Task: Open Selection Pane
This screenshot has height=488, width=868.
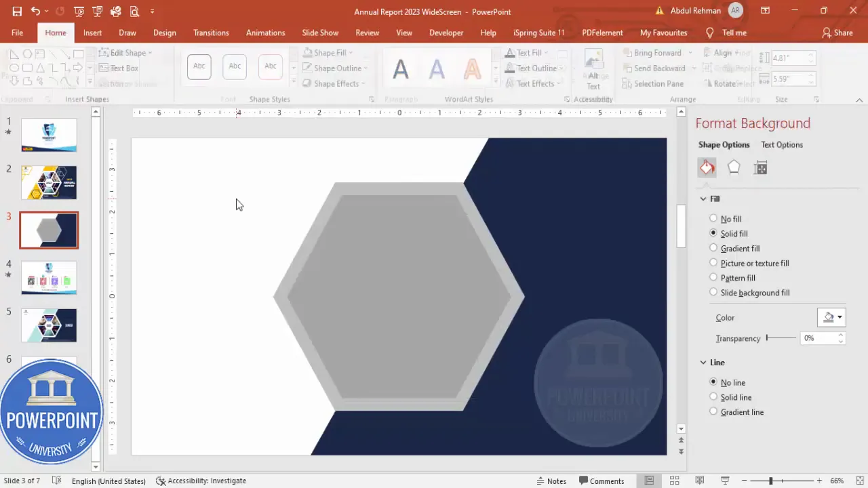Action: [x=652, y=84]
